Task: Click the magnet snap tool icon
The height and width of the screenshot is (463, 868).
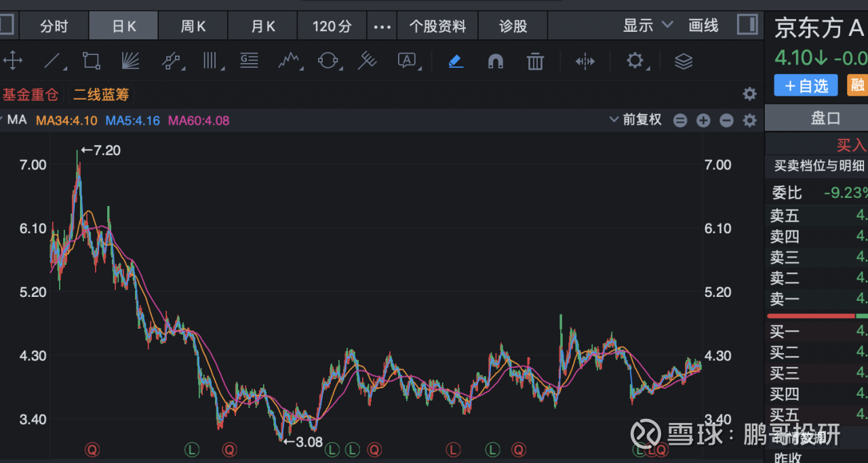Action: (x=496, y=62)
